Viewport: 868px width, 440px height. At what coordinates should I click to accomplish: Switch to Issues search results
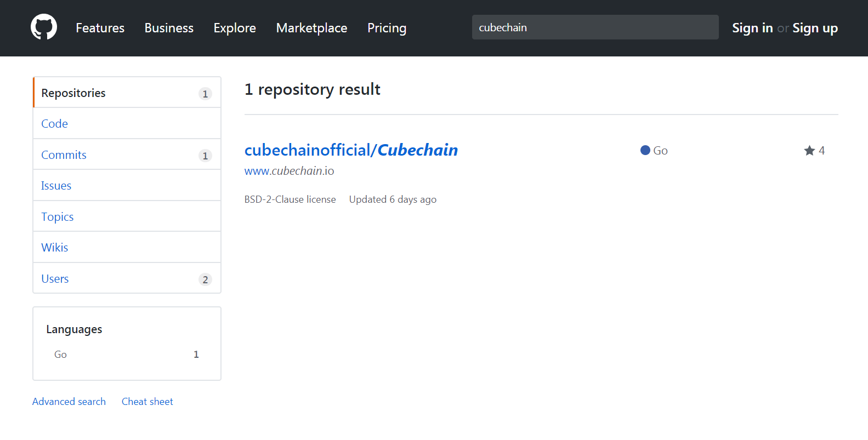click(x=56, y=186)
